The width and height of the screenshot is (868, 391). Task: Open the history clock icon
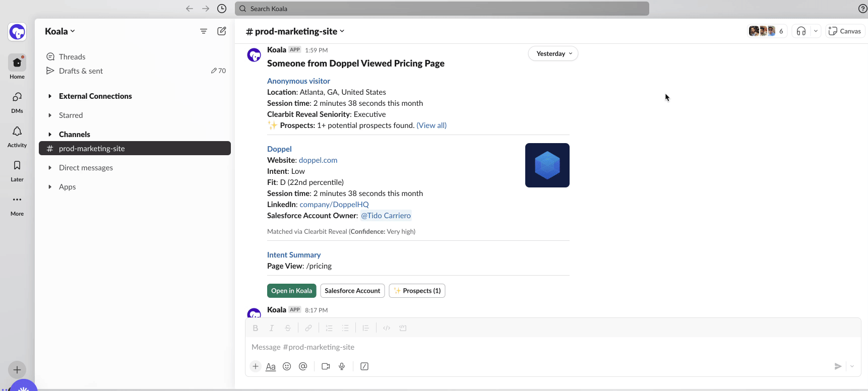click(222, 9)
